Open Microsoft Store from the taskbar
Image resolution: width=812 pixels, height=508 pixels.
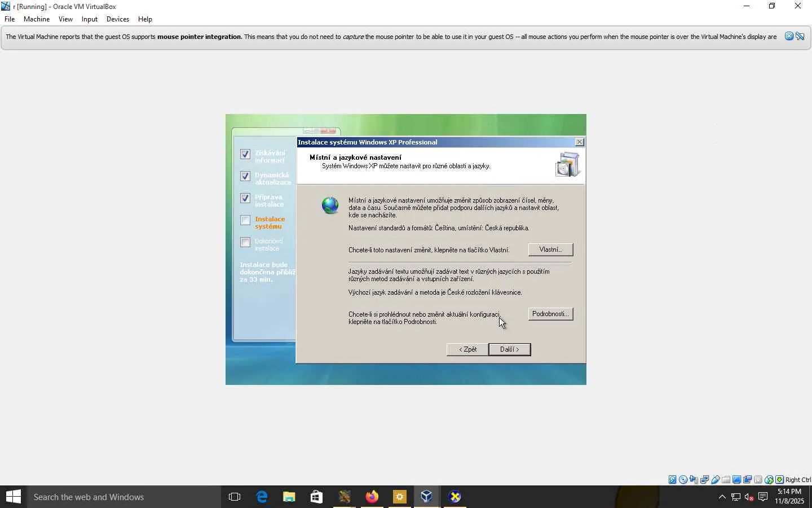[316, 497]
